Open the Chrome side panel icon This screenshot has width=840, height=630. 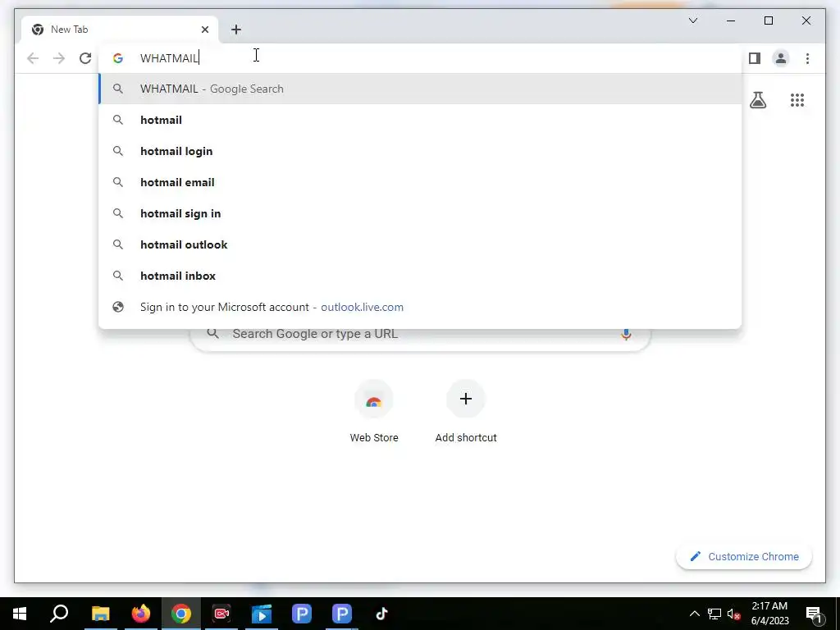[755, 58]
